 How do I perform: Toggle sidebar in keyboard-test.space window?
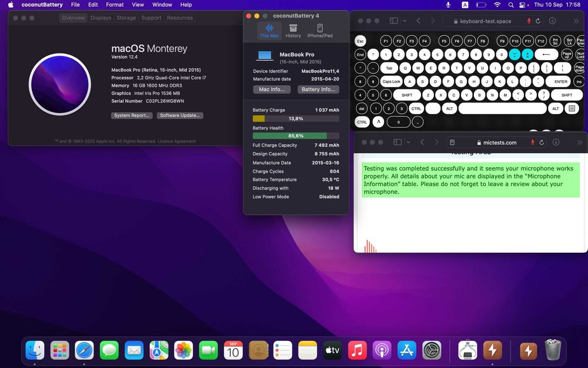[x=394, y=21]
